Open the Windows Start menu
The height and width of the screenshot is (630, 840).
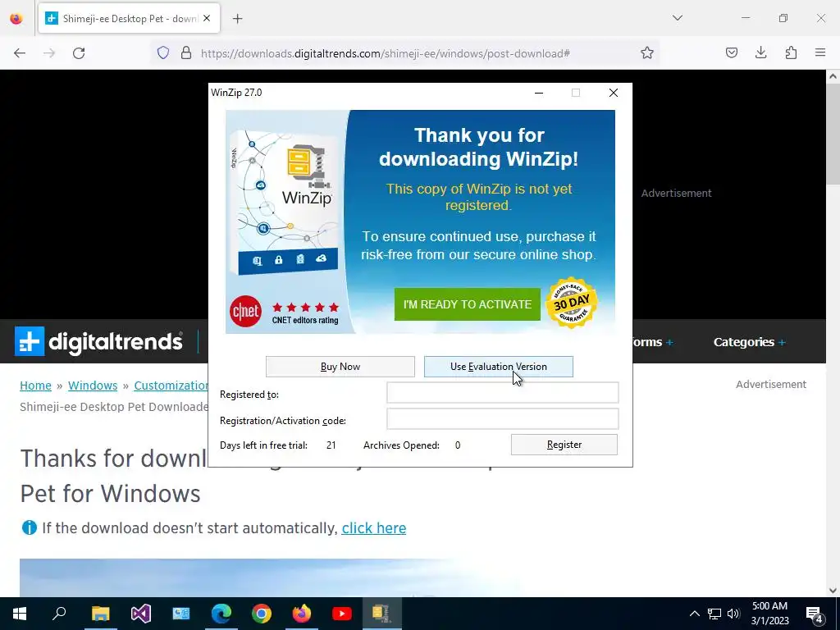pos(20,614)
